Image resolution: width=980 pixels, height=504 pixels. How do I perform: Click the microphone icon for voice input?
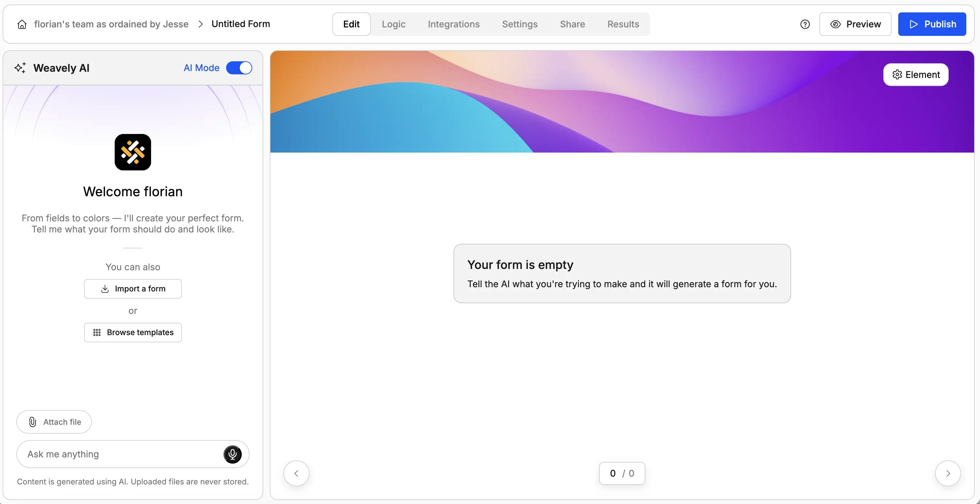pyautogui.click(x=232, y=454)
